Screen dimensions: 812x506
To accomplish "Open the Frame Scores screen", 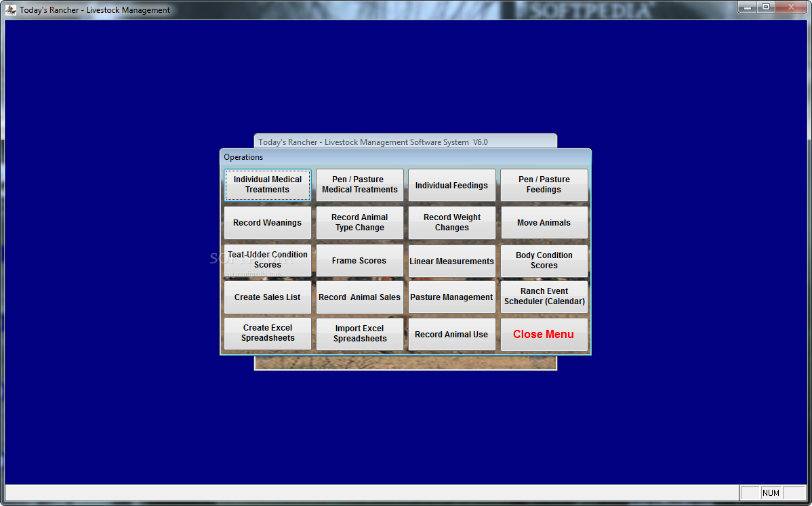I will (x=359, y=260).
